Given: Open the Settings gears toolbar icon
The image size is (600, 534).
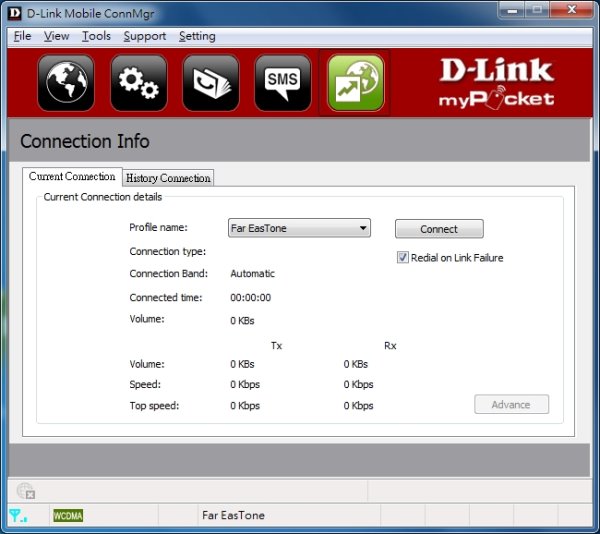Looking at the screenshot, I should coord(139,83).
